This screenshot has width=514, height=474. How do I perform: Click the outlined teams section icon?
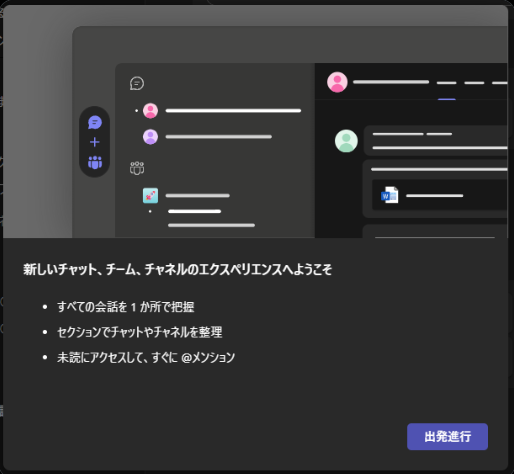point(137,168)
